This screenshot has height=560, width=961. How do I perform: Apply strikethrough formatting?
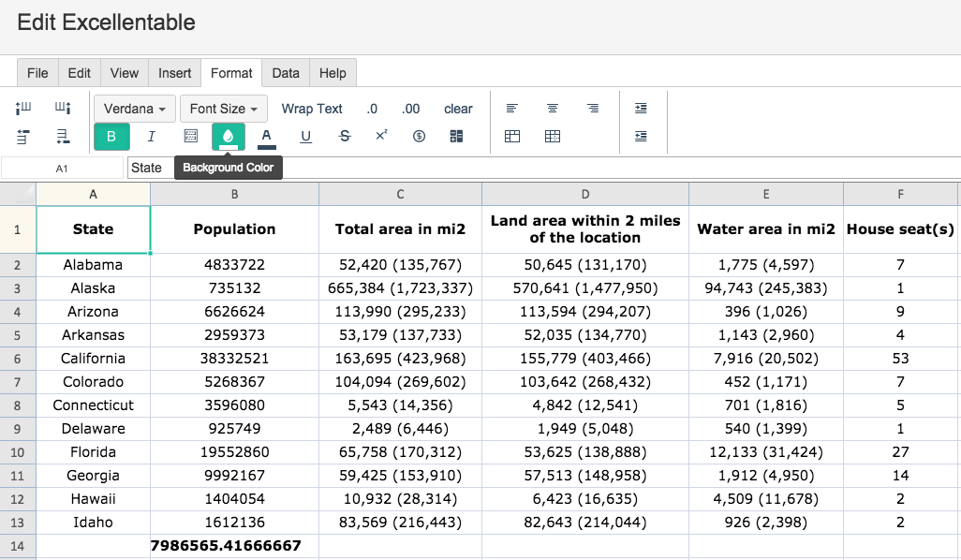tap(345, 136)
